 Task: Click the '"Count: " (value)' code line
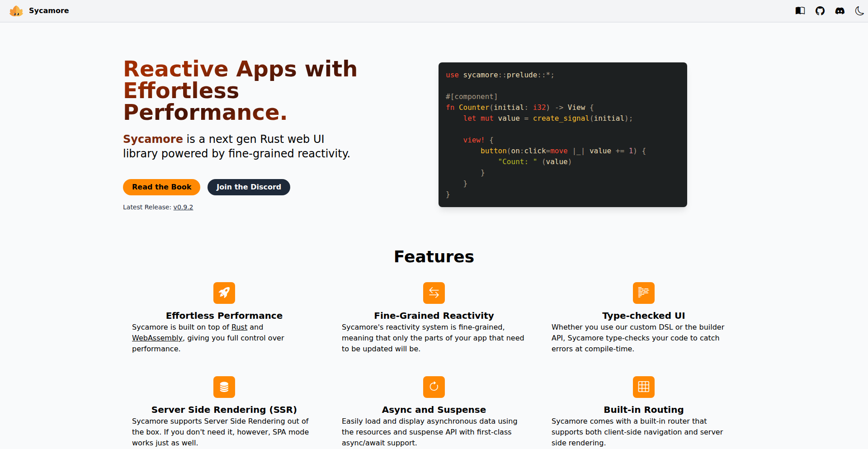[535, 162]
